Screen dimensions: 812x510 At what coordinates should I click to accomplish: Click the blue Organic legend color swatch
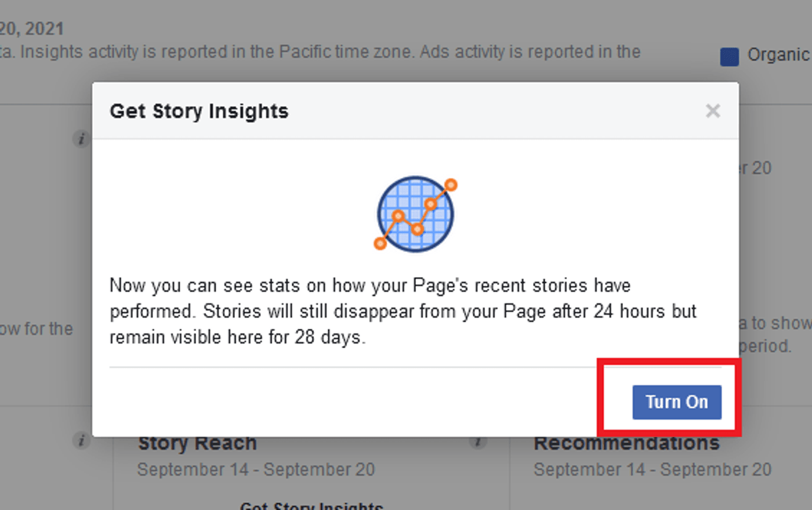[729, 56]
